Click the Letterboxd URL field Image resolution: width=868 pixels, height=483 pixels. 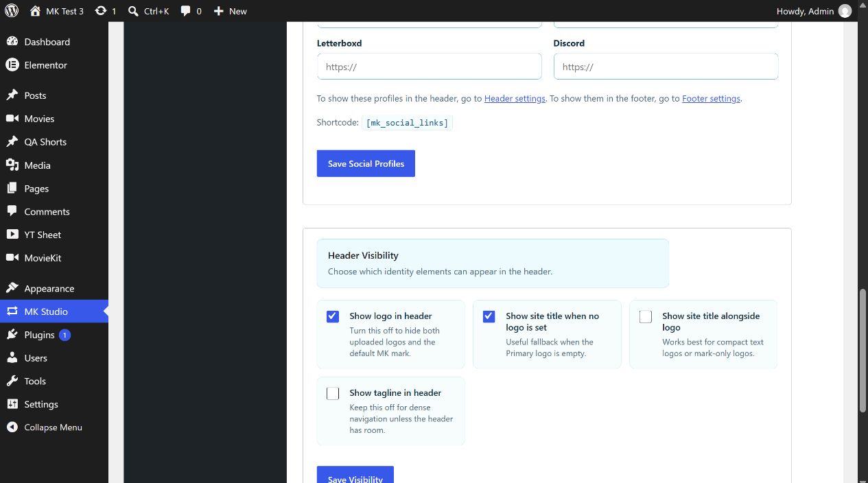tap(430, 67)
